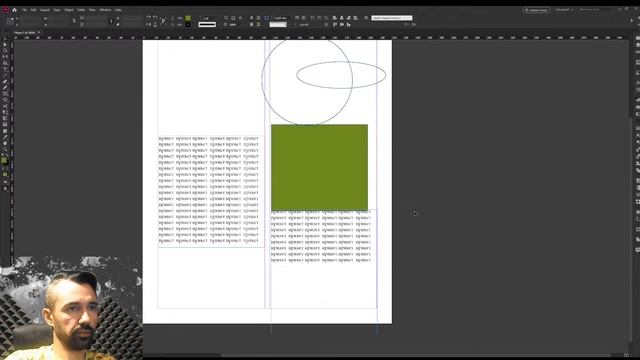Select the Ellipse shape tool
640x360 pixels.
5,99
